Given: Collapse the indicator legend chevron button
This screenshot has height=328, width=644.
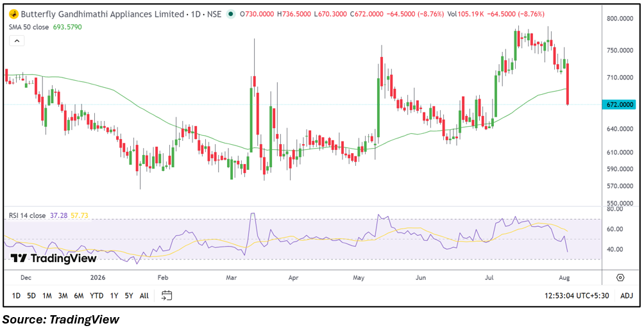Looking at the screenshot, I should [x=17, y=40].
